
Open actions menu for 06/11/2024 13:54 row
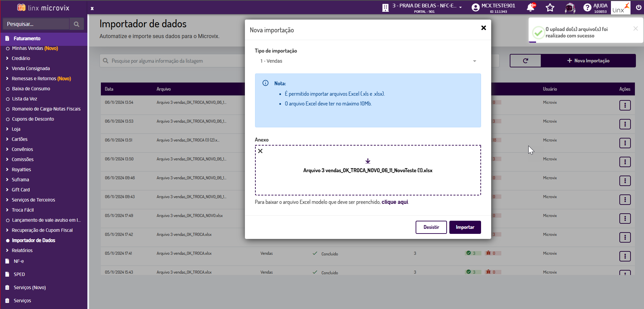[x=625, y=105]
